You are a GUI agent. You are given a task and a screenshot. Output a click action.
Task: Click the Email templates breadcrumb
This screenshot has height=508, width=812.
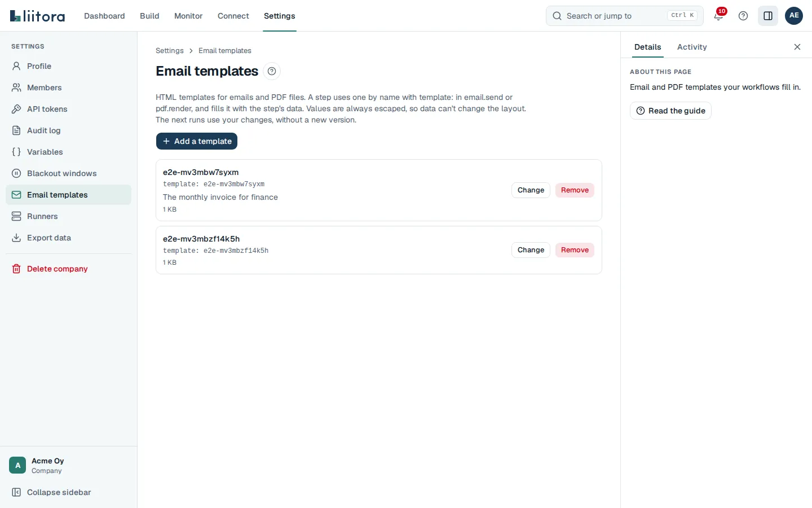[x=225, y=51]
